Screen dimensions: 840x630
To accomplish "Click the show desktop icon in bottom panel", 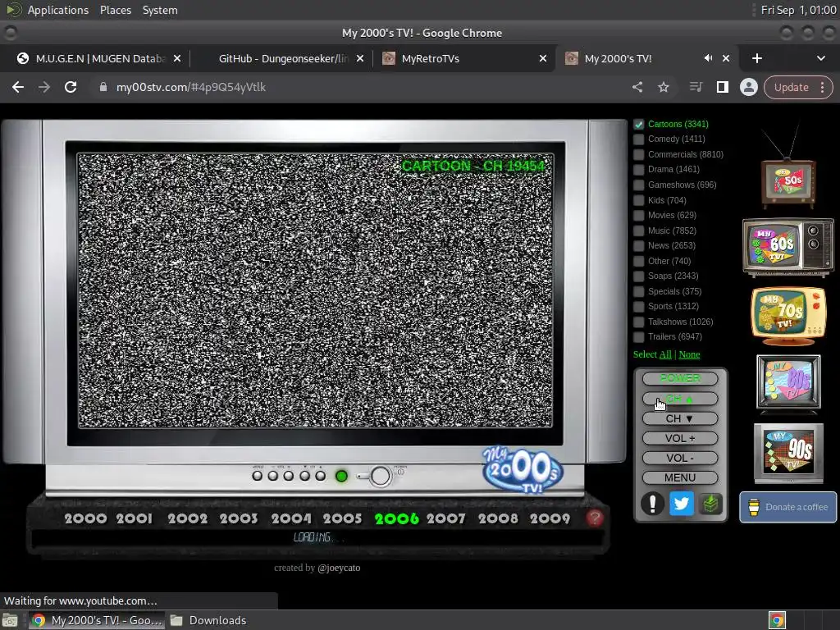I will 10,620.
